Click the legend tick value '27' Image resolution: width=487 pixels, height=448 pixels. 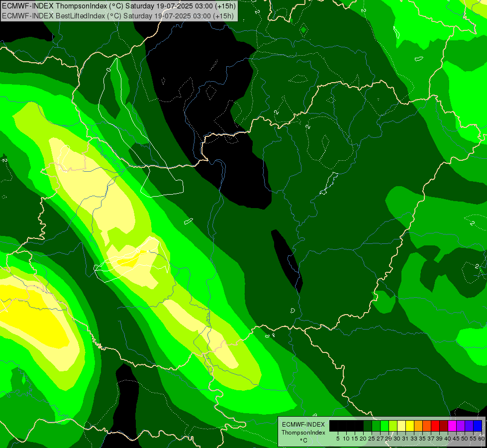point(380,439)
